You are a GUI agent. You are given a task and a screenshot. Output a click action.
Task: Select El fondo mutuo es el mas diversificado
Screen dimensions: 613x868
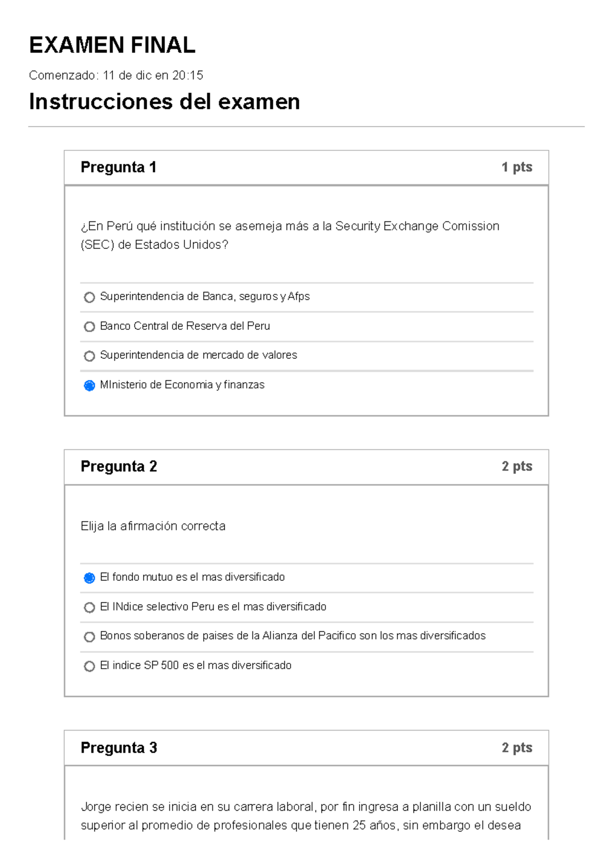point(90,578)
